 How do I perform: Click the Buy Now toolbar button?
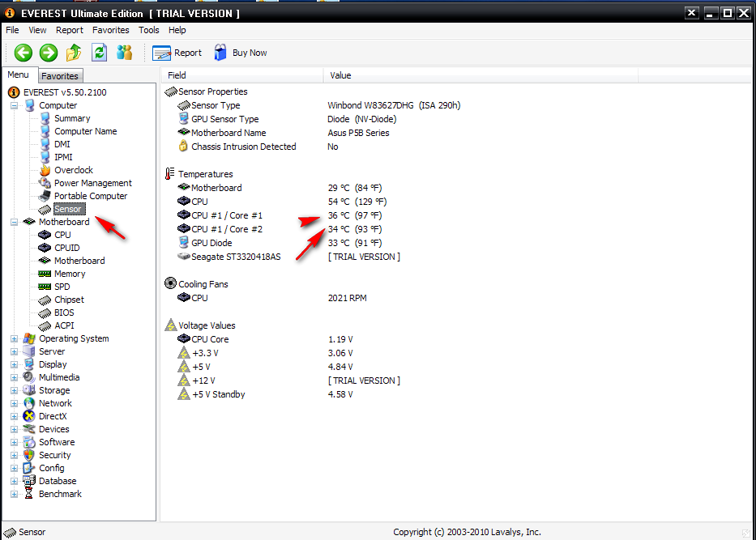[x=241, y=53]
